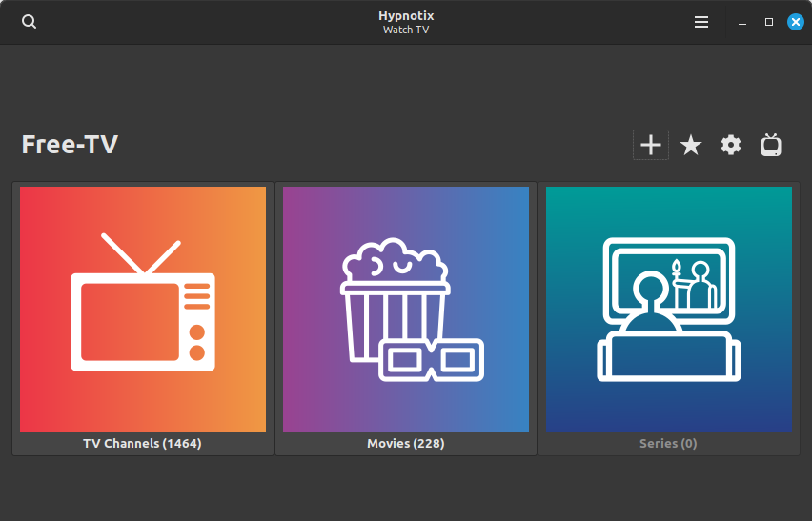Maximize the Hypnotix window

pos(769,22)
